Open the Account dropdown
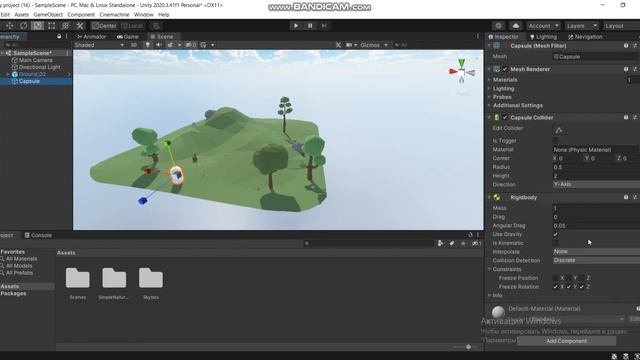The width and height of the screenshot is (640, 360). pos(543,26)
